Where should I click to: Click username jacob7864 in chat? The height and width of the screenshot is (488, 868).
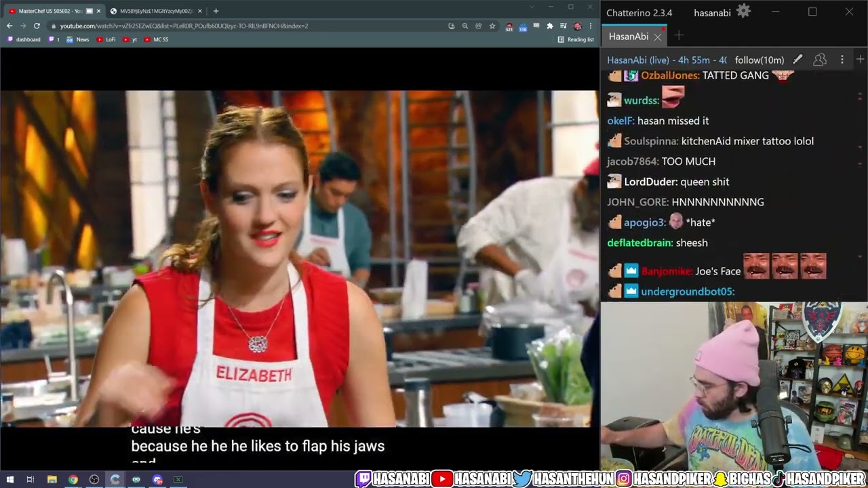[633, 161]
